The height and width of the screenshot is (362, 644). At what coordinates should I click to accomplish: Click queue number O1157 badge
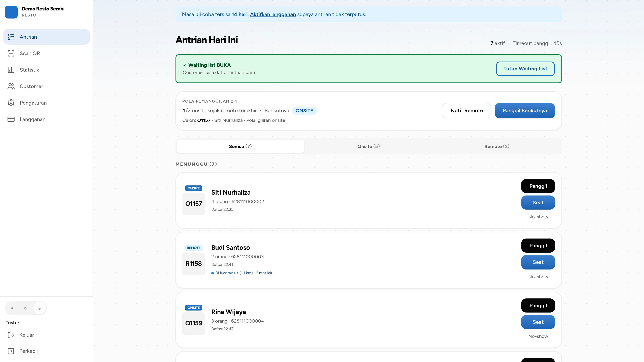tap(193, 204)
